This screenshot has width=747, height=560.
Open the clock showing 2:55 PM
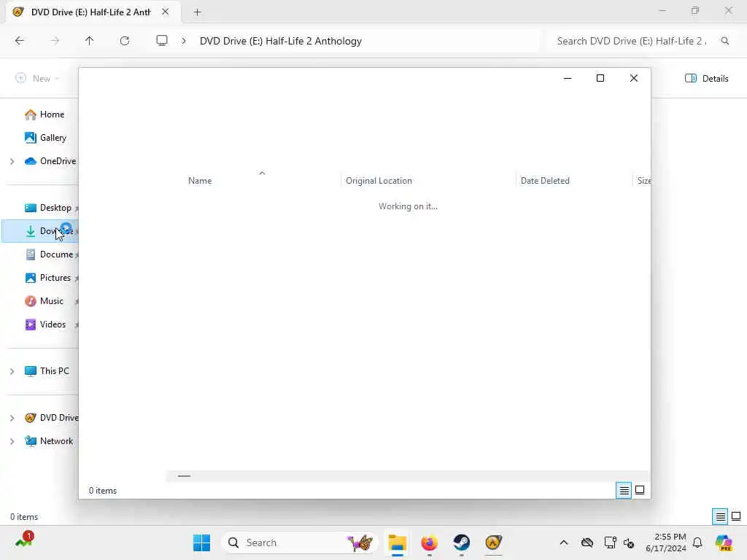[665, 542]
